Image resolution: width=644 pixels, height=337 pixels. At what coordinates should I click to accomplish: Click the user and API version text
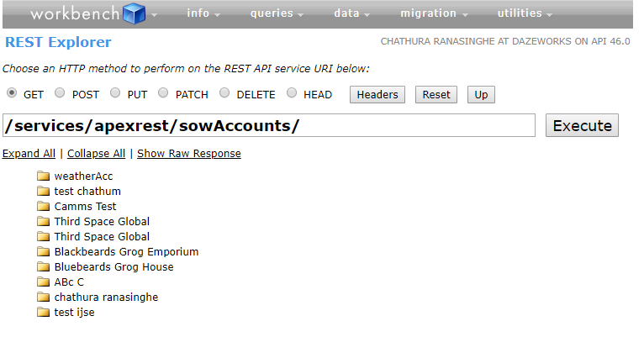coord(505,41)
